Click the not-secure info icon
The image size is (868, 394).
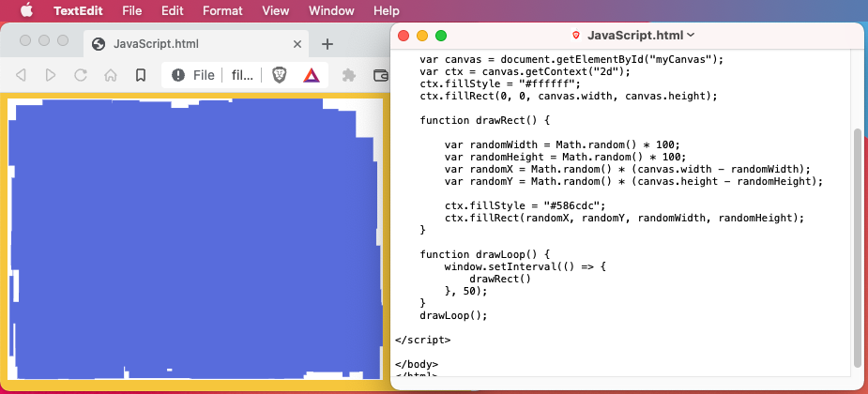pos(178,75)
